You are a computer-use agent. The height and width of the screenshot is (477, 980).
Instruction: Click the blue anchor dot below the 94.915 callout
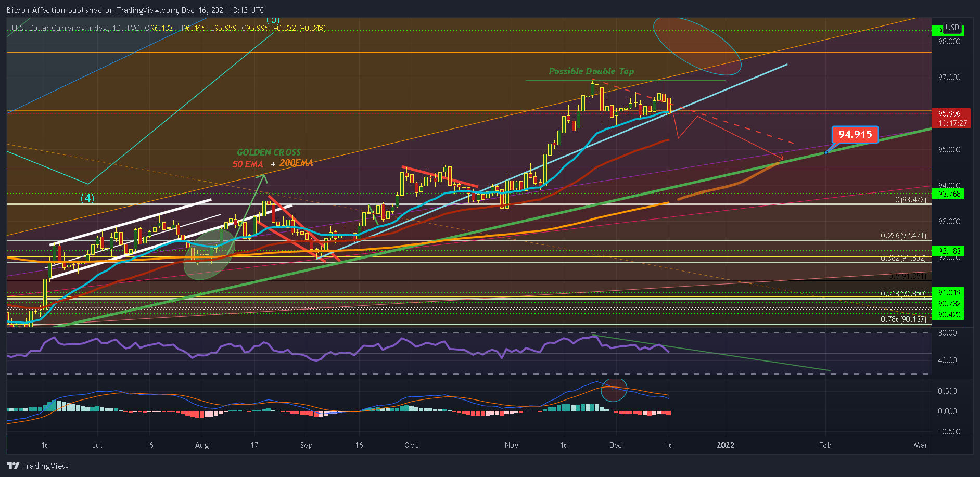tap(826, 152)
